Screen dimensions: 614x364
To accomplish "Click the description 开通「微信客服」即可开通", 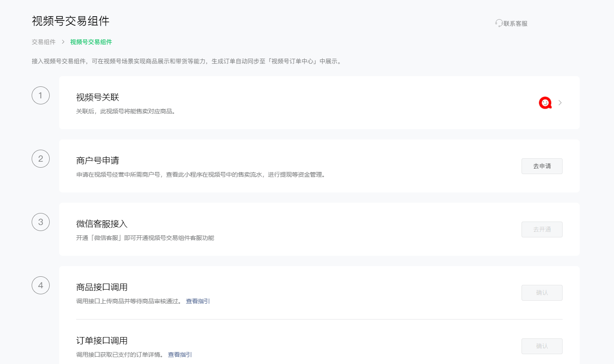I will pos(145,238).
